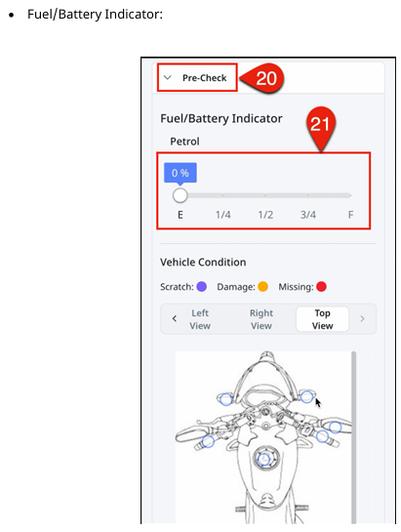Set fuel level to 1/4 mark

click(x=222, y=195)
